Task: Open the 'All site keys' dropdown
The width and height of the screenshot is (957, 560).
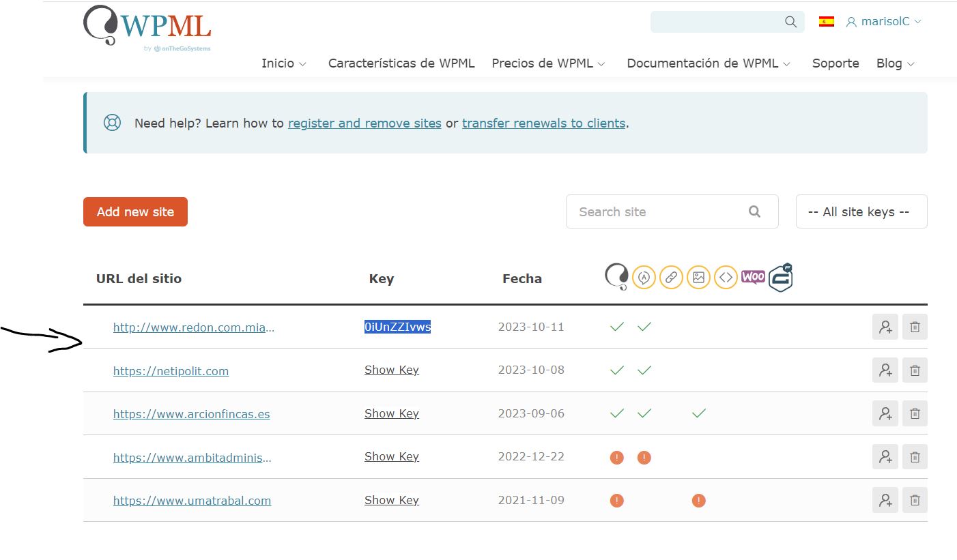Action: pos(861,211)
